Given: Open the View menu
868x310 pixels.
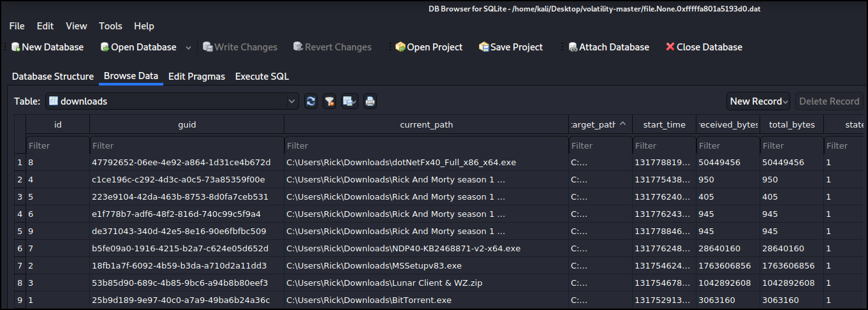Looking at the screenshot, I should pyautogui.click(x=77, y=26).
